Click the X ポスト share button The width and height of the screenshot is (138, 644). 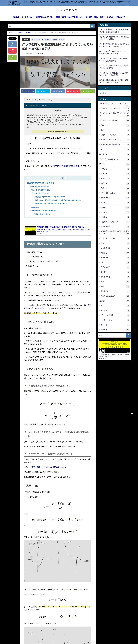(13, 39)
